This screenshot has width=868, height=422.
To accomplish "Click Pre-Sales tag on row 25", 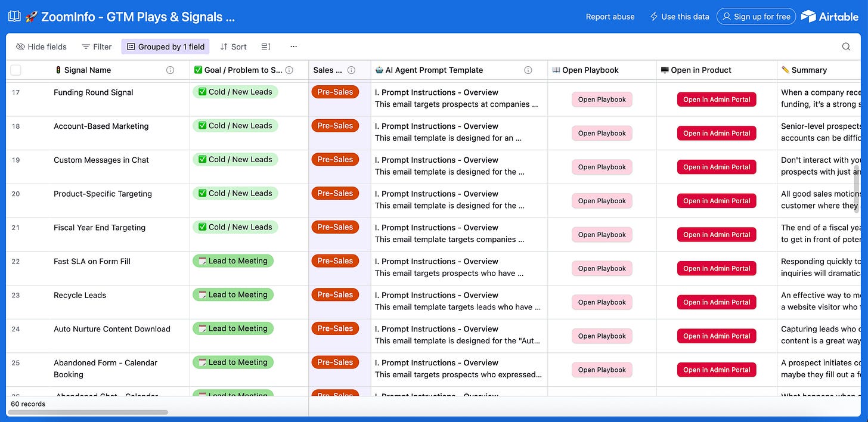I will click(x=335, y=362).
